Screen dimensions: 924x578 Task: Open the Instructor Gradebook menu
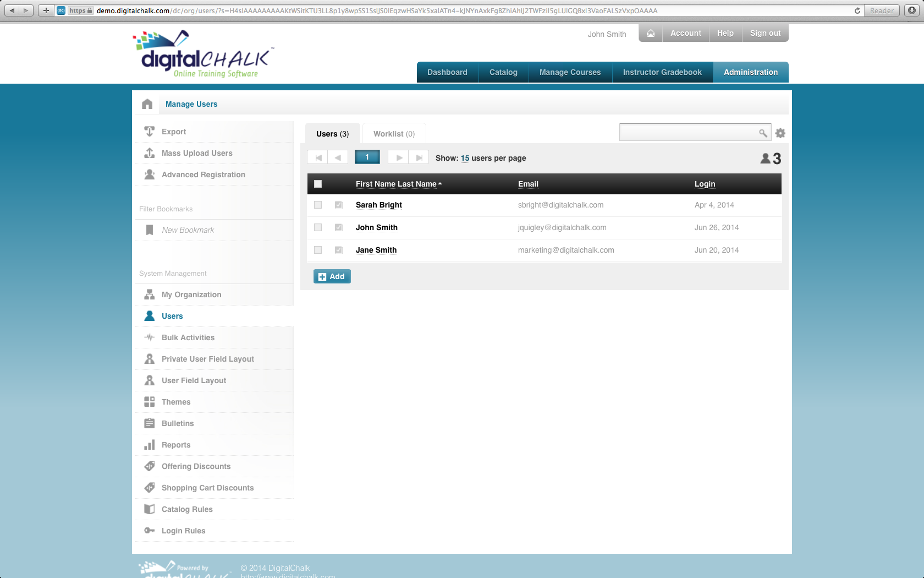[662, 72]
